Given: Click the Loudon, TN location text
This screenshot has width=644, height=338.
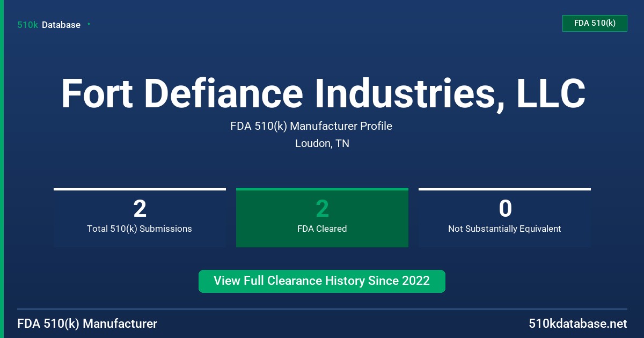Looking at the screenshot, I should point(322,144).
